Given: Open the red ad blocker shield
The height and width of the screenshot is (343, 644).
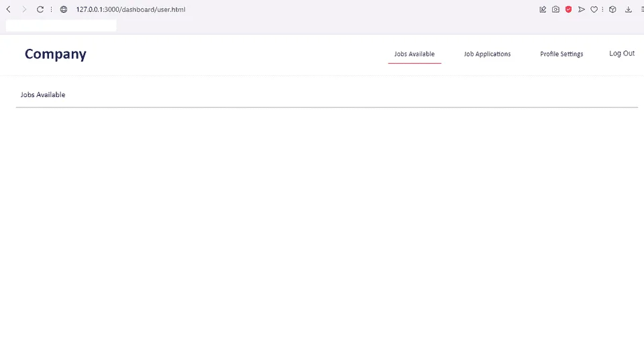Looking at the screenshot, I should click(x=568, y=9).
